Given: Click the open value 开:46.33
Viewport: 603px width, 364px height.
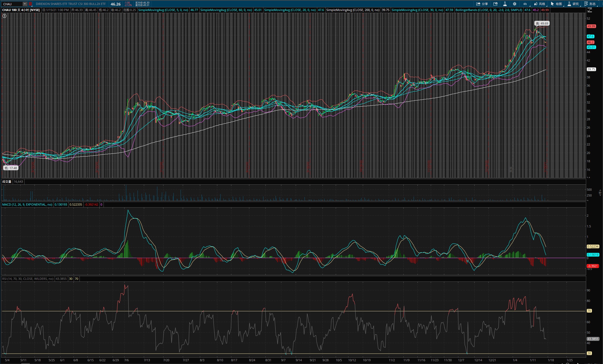Looking at the screenshot, I should 77,10.
